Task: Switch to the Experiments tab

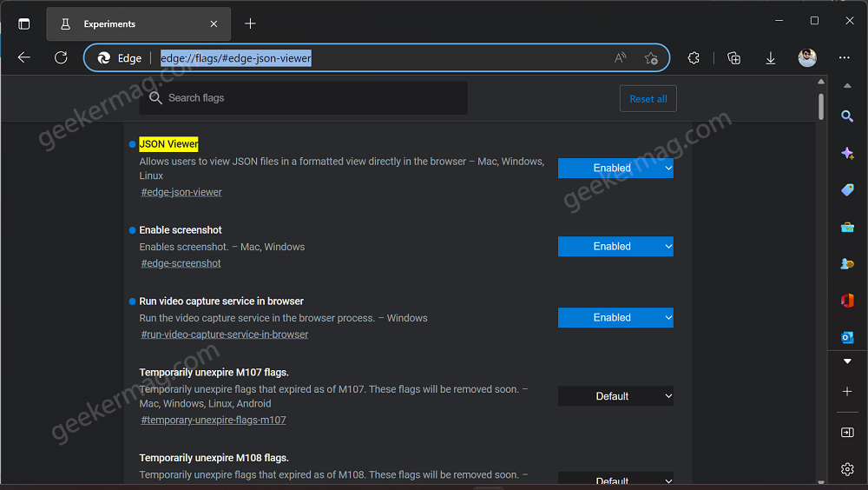Action: click(138, 23)
